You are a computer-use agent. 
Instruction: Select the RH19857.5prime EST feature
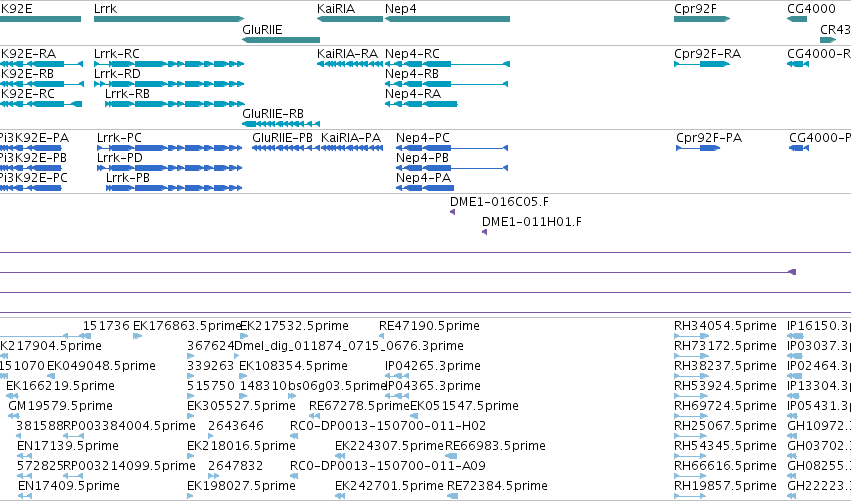[x=691, y=496]
